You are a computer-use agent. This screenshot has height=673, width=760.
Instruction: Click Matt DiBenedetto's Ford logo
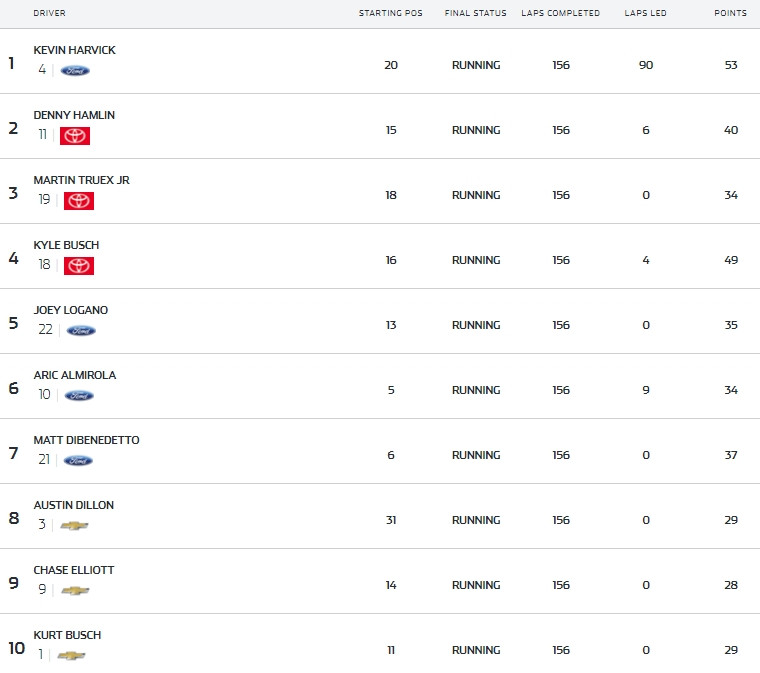(x=78, y=460)
